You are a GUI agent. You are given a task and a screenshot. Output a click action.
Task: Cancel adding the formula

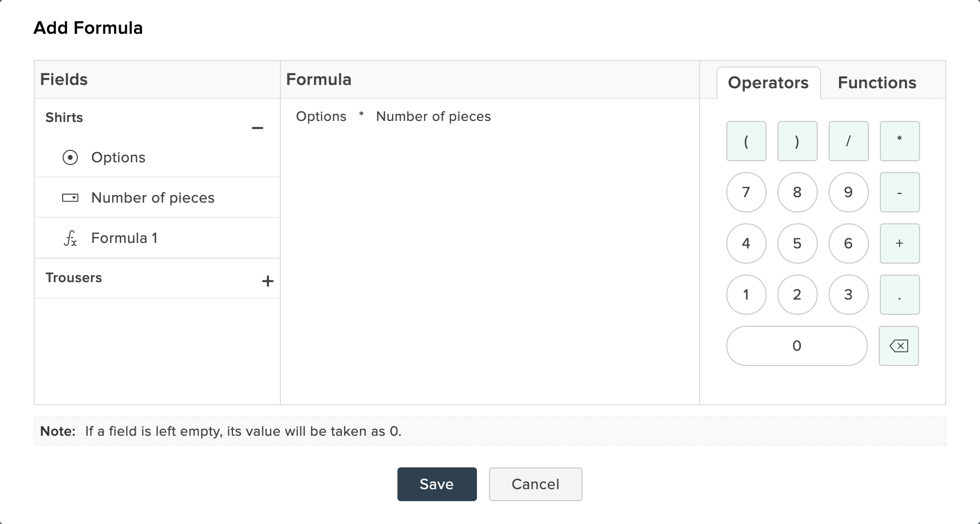[x=536, y=484]
